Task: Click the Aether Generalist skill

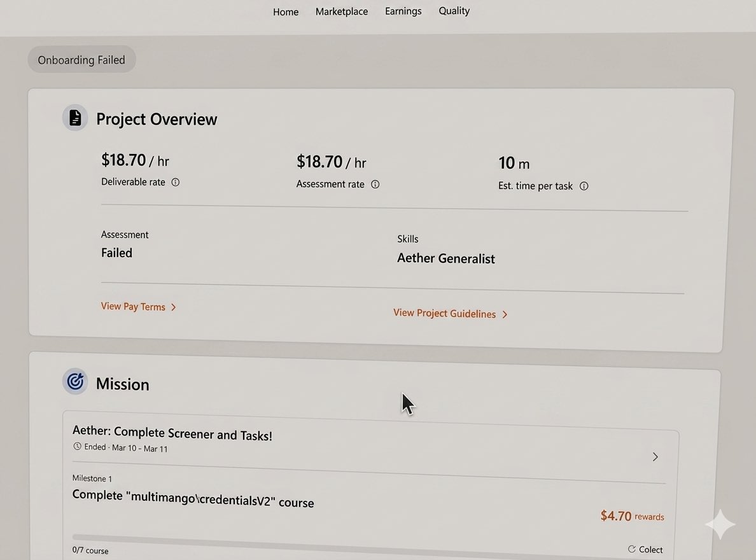Action: point(446,258)
